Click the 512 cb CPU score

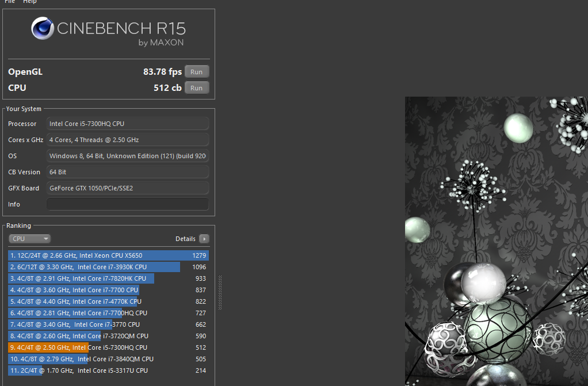point(167,88)
